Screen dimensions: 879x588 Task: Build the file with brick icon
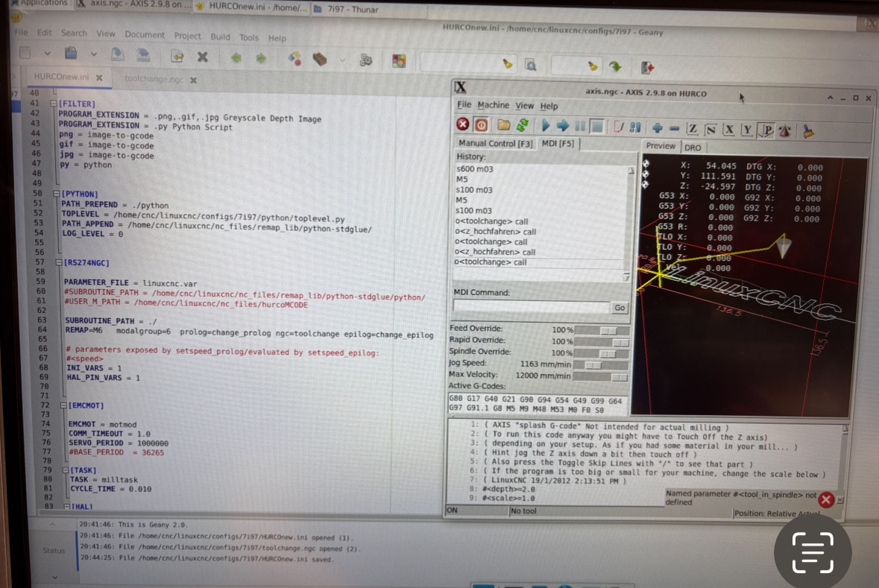coord(320,59)
